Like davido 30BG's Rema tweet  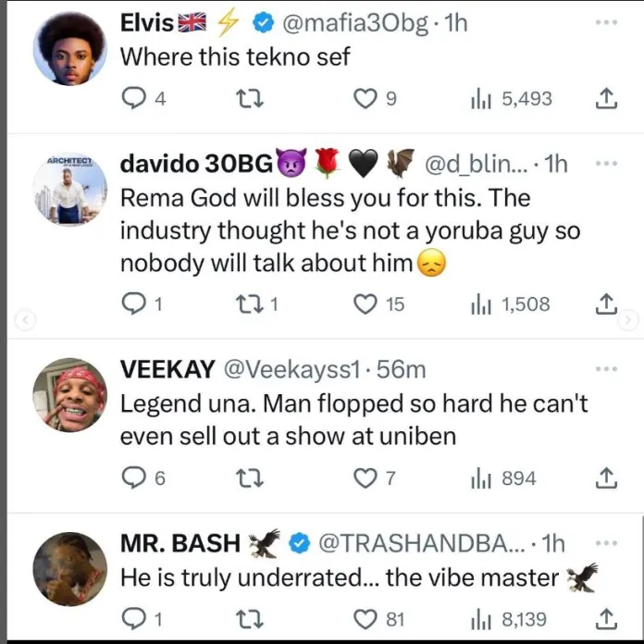(x=367, y=303)
